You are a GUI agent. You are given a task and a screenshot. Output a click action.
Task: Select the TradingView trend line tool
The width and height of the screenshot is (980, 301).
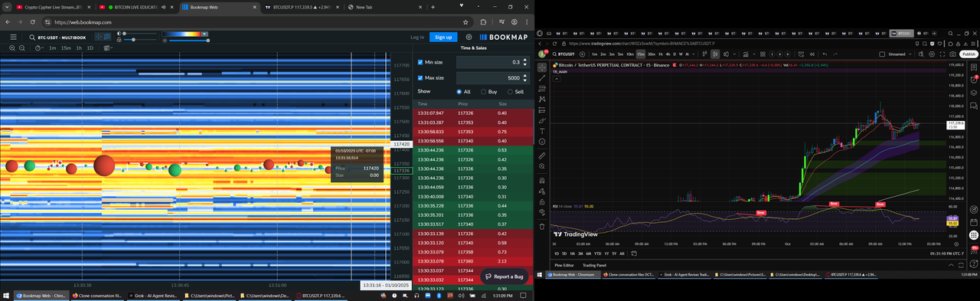(x=542, y=78)
